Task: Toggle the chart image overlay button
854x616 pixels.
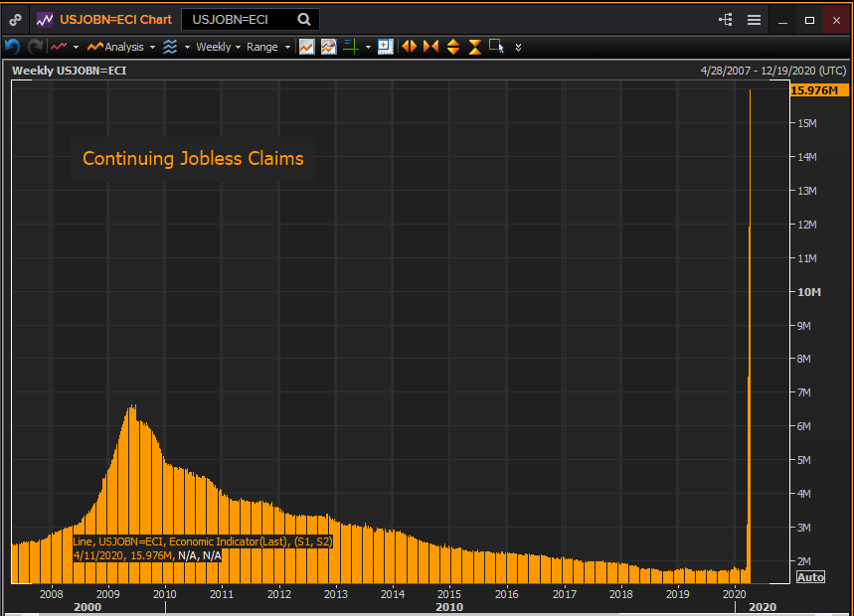Action: (328, 47)
